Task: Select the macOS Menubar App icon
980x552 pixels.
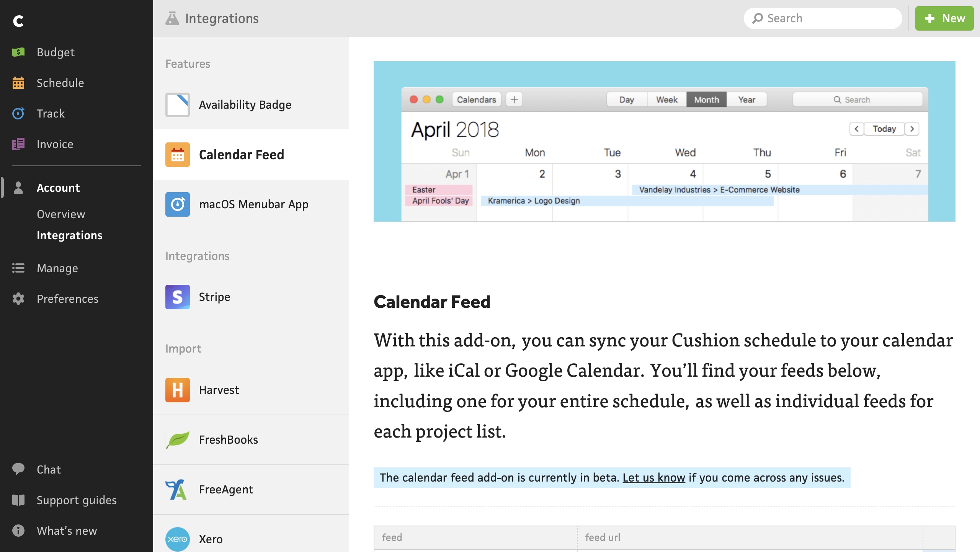Action: coord(177,204)
